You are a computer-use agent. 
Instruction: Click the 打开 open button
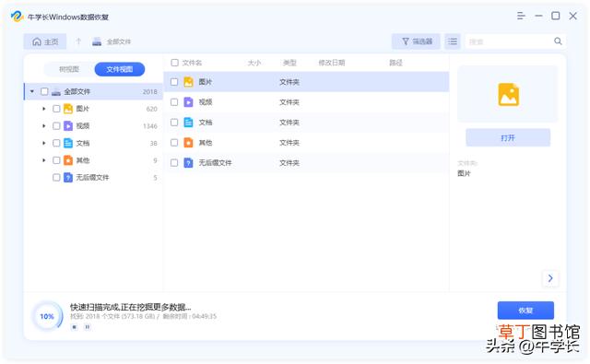pos(508,137)
